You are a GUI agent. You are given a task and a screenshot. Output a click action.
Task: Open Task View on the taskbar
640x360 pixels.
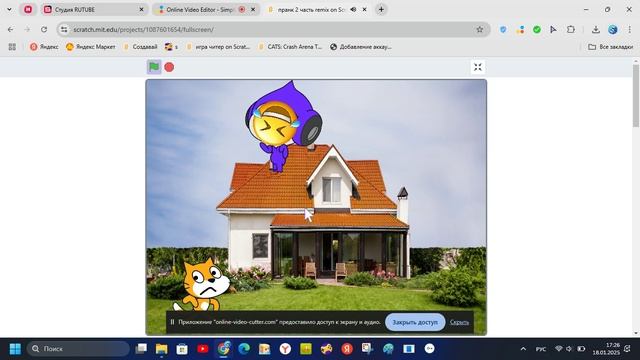click(141, 349)
